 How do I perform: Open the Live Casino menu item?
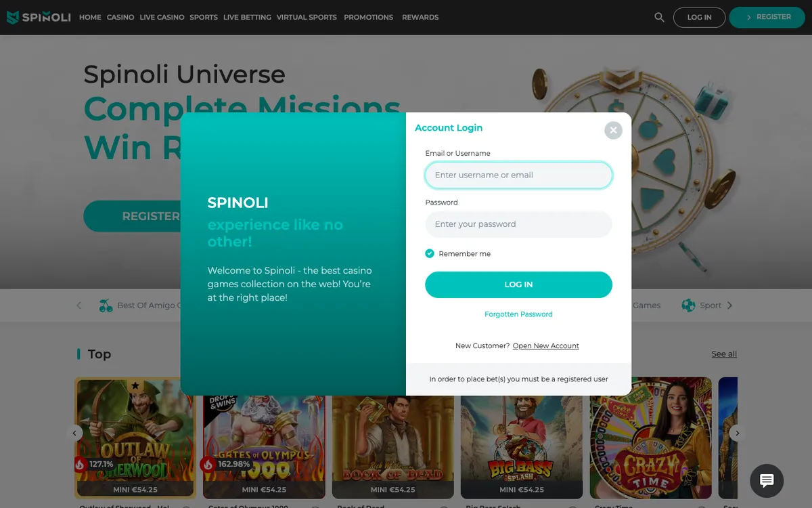point(162,18)
